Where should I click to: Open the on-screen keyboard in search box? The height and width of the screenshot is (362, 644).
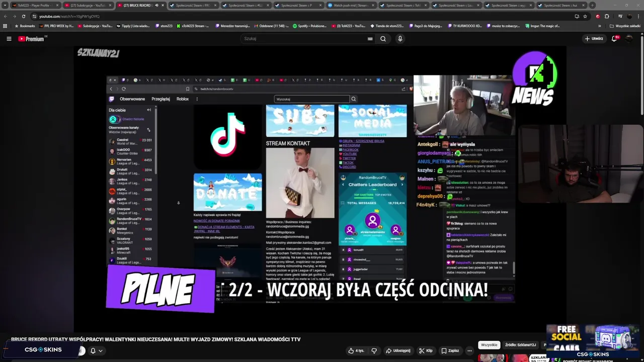coord(370,39)
